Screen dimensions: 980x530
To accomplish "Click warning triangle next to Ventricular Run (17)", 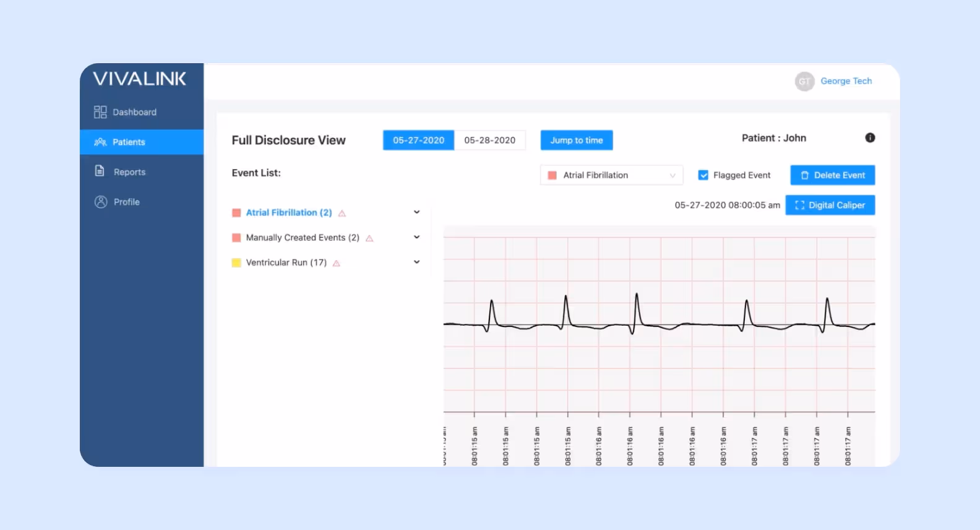I will coord(337,263).
